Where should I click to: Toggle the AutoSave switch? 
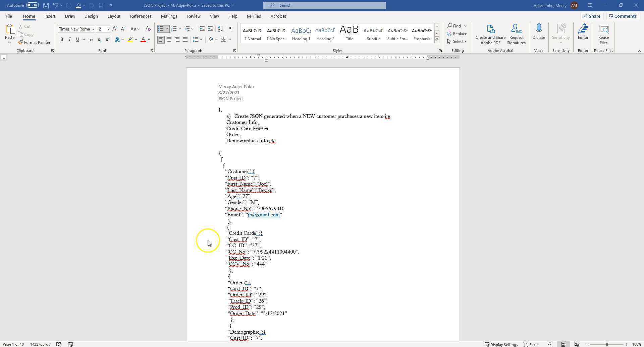click(x=33, y=5)
